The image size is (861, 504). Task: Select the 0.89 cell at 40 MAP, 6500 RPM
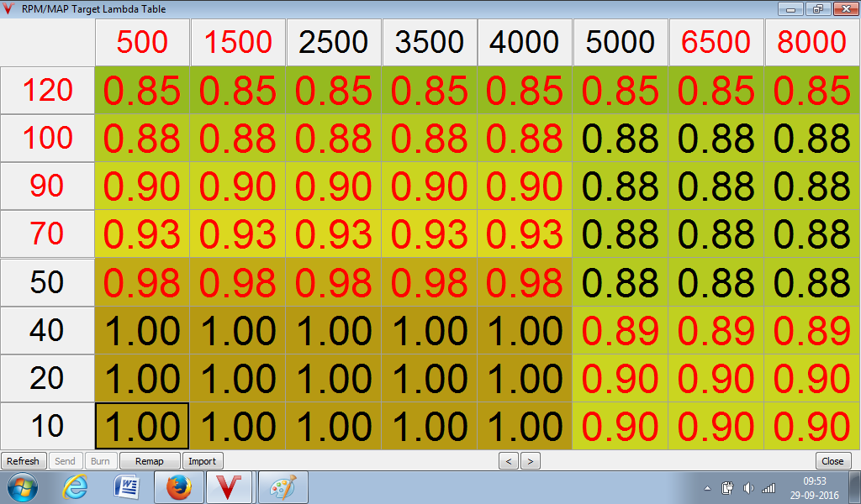(x=716, y=331)
